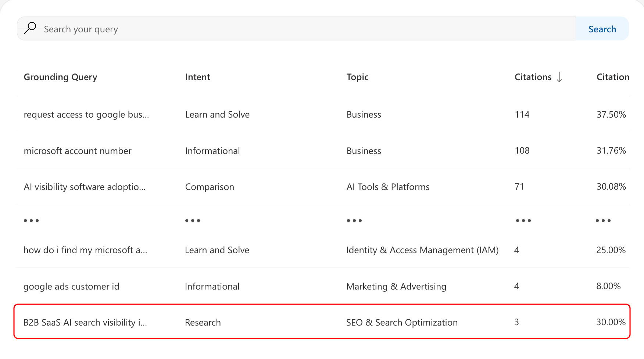Click the 108 citations value

522,151
